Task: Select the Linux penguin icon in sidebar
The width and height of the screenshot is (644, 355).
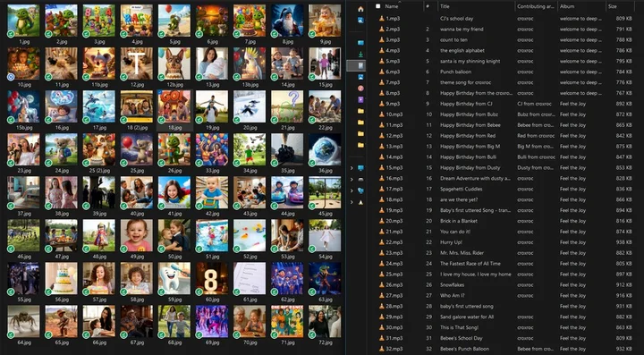Action: tap(360, 202)
